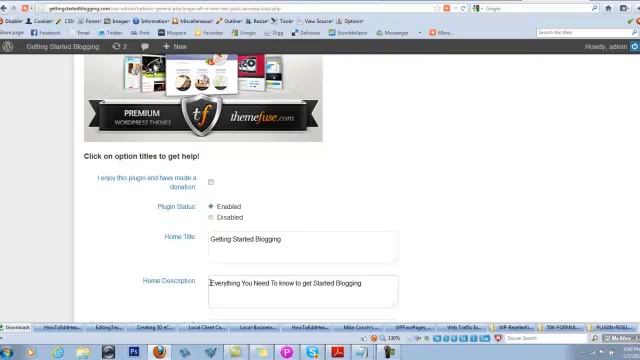Click the bookmark star in address bar

point(437,8)
